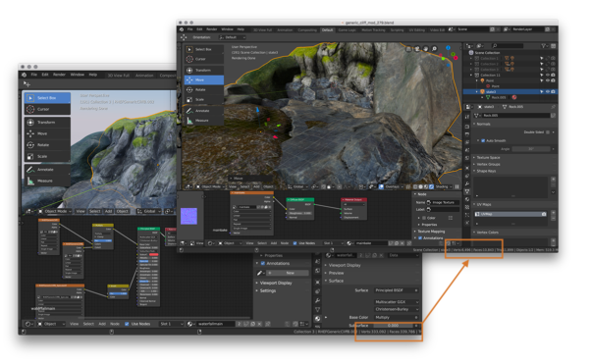Image resolution: width=589 pixels, height=364 pixels.
Task: Collapse the Normals panel
Action: click(483, 124)
